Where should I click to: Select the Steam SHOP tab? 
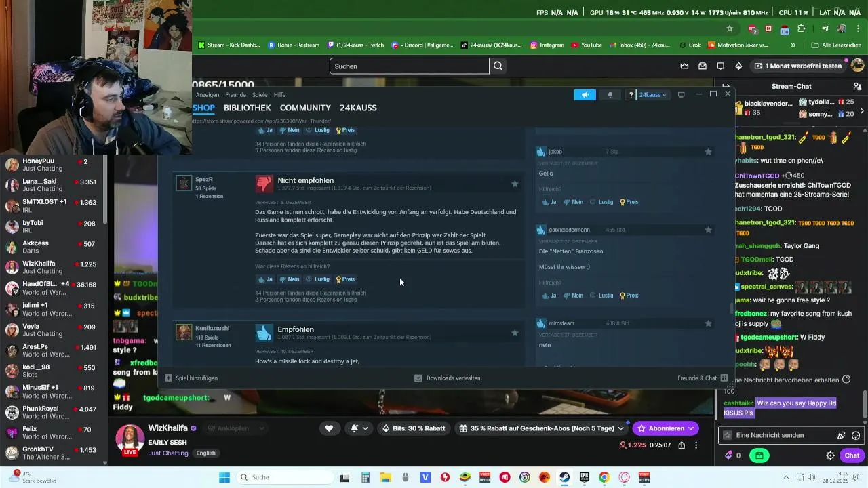tap(203, 108)
